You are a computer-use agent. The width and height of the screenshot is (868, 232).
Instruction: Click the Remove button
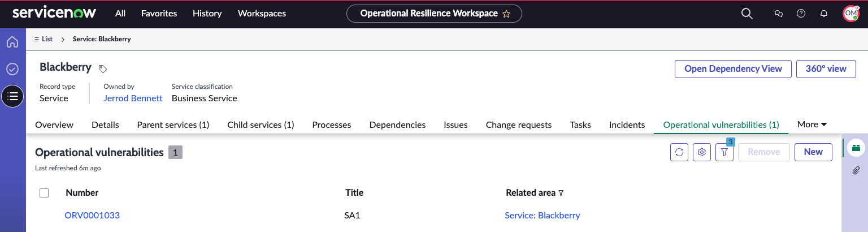pos(764,152)
